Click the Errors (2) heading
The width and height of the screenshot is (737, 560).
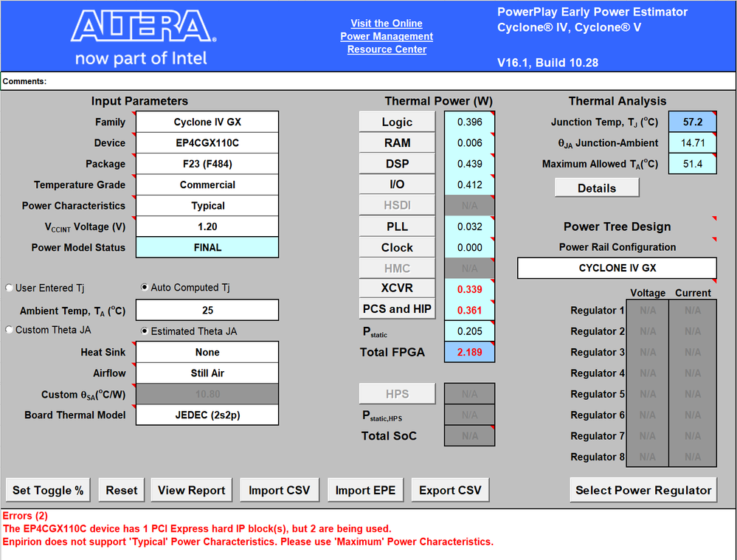point(25,516)
